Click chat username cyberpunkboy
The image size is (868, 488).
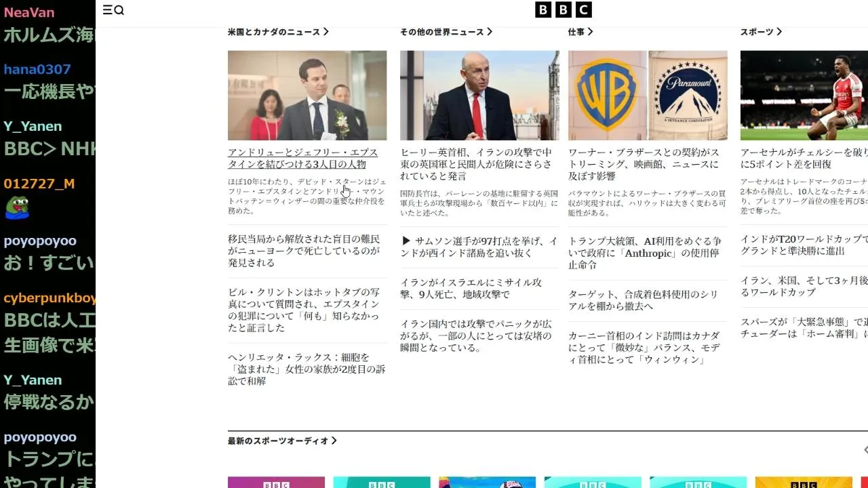pyautogui.click(x=50, y=298)
